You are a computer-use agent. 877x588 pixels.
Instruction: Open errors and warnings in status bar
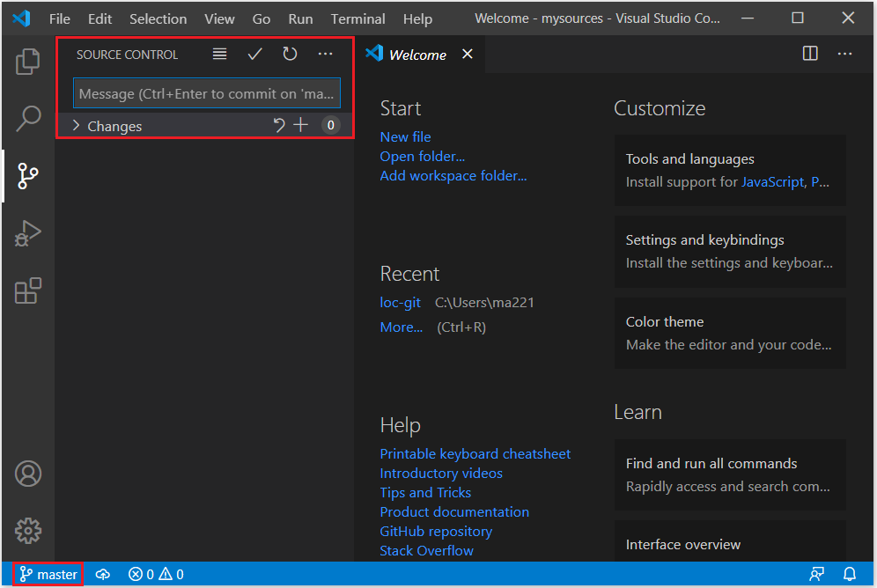point(156,574)
